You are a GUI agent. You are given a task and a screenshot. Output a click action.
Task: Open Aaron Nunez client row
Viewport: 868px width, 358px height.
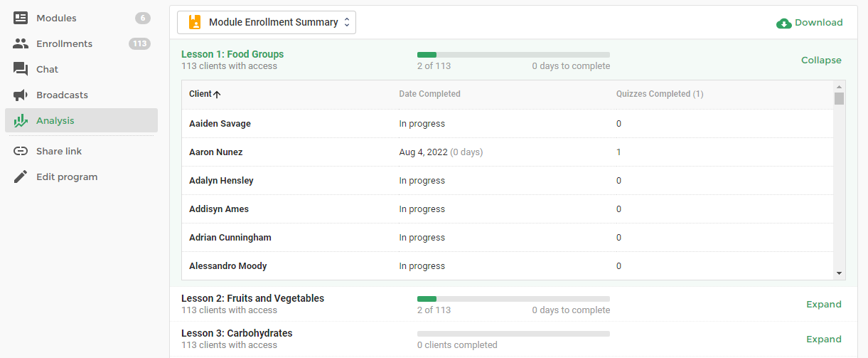click(x=507, y=152)
